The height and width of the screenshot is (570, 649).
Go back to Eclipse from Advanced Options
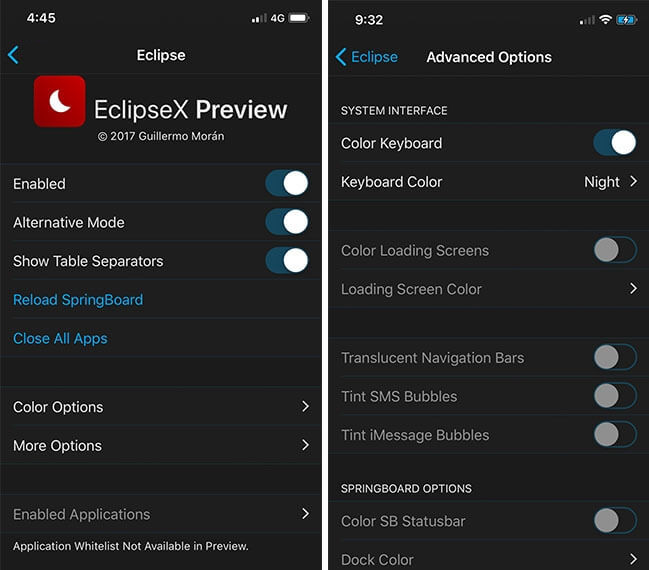[367, 57]
